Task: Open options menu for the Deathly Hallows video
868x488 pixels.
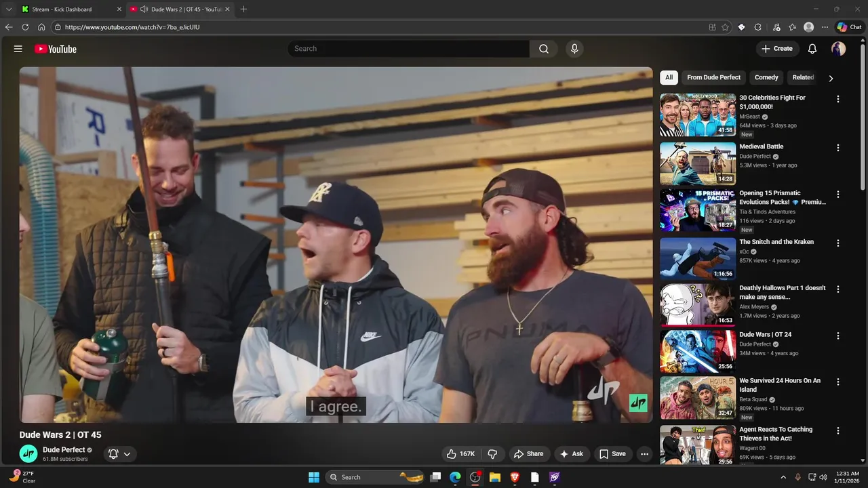Action: tap(838, 289)
